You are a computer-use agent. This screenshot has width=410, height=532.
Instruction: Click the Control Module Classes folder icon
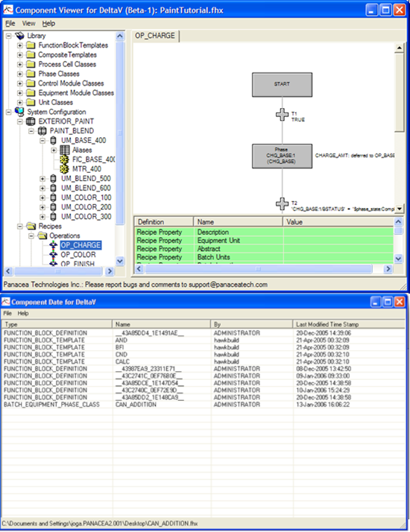pos(31,83)
